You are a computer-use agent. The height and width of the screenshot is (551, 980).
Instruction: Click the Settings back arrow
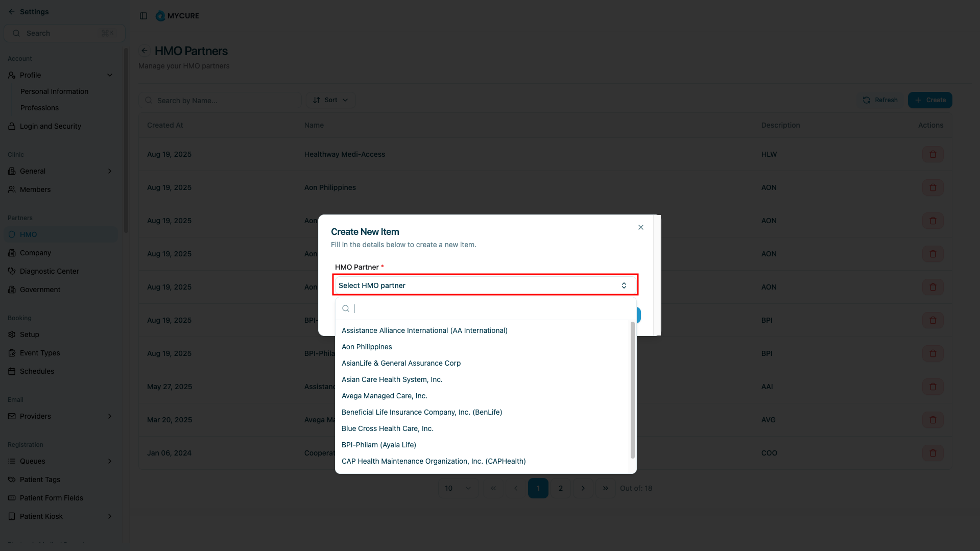point(12,12)
